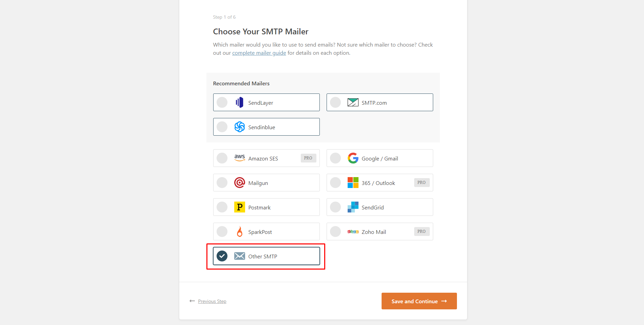This screenshot has width=644, height=325.
Task: Click the Other SMTP envelope icon
Action: click(240, 256)
